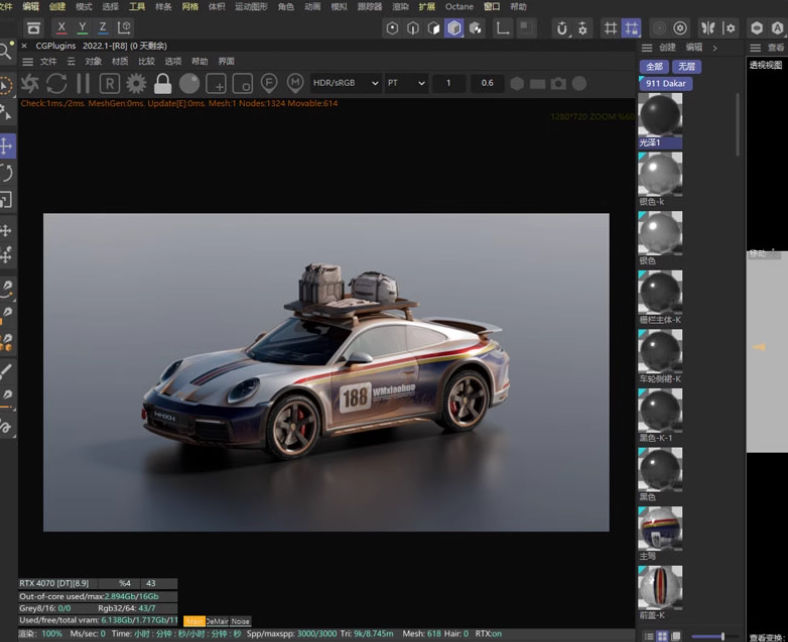Toggle the Z axis lock

pyautogui.click(x=103, y=28)
